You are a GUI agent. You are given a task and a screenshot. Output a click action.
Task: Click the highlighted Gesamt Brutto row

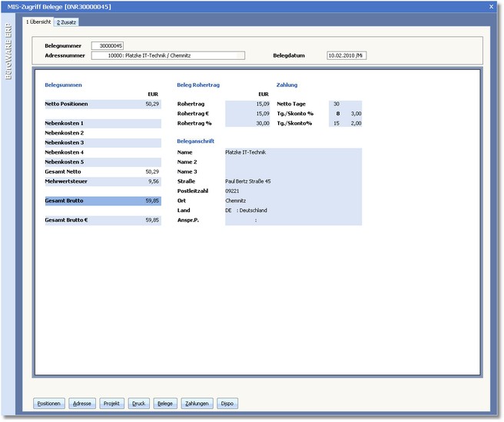[102, 201]
